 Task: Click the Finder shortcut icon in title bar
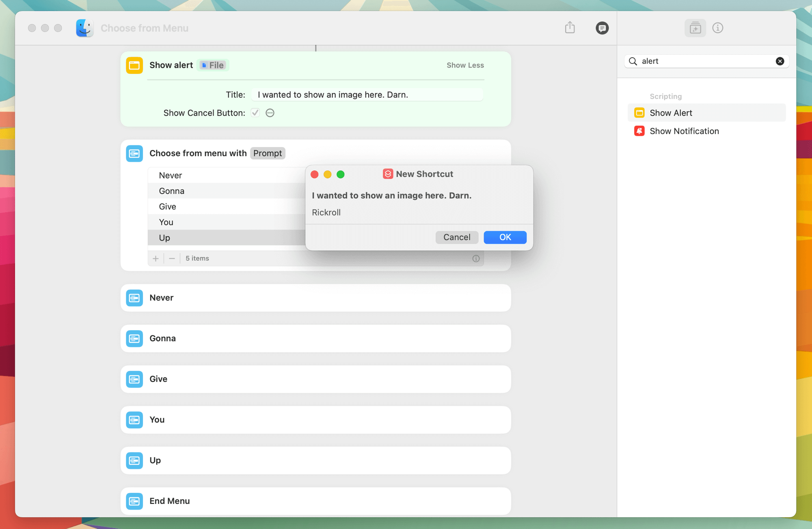pos(84,28)
